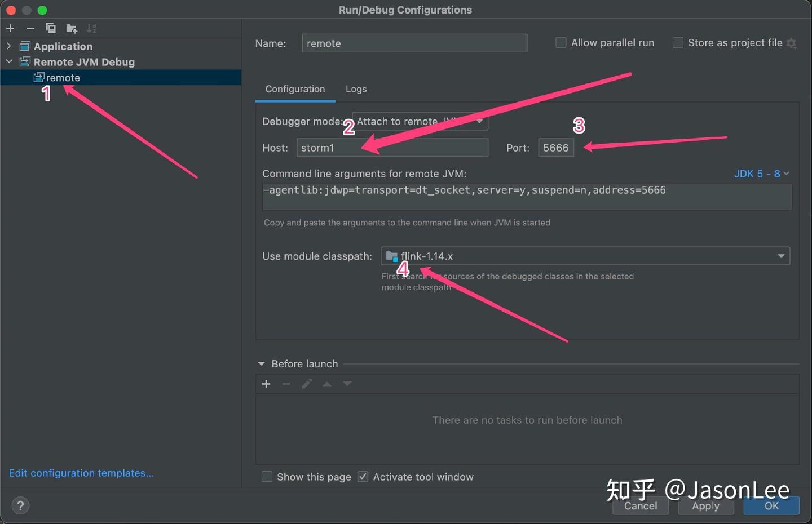Open the Debugger mode dropdown

coord(420,121)
